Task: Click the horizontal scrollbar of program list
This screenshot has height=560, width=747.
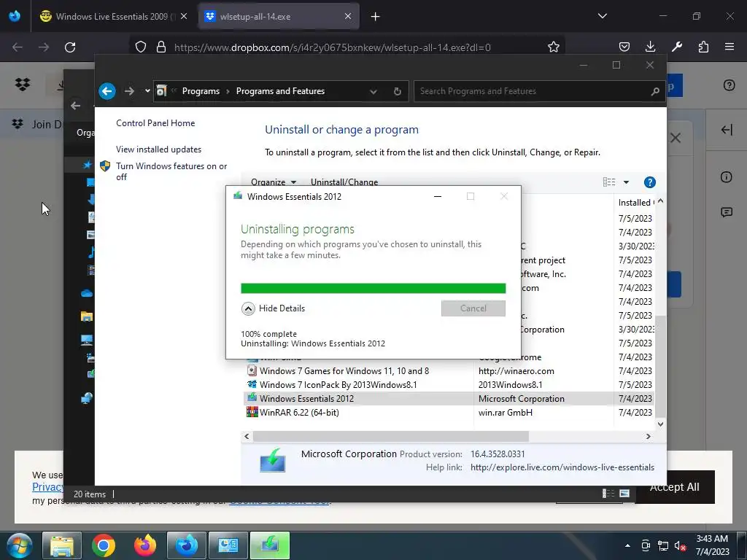Action: [x=391, y=436]
